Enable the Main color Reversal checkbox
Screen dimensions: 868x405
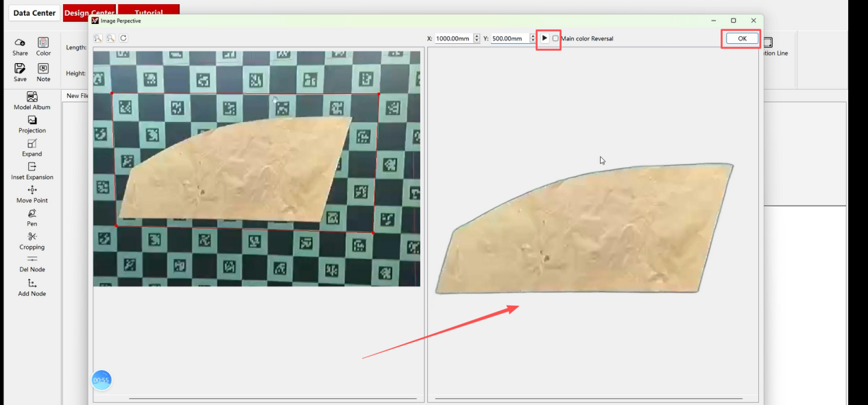pyautogui.click(x=555, y=38)
